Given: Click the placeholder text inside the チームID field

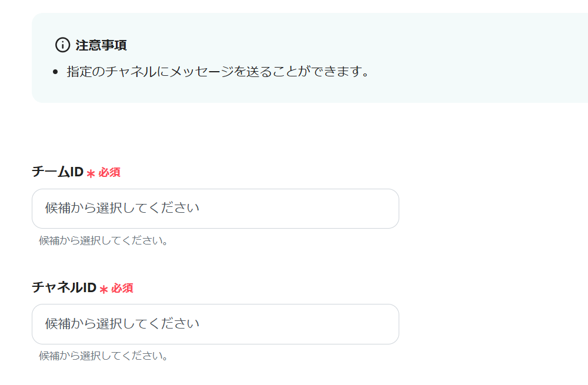Looking at the screenshot, I should (x=122, y=209).
